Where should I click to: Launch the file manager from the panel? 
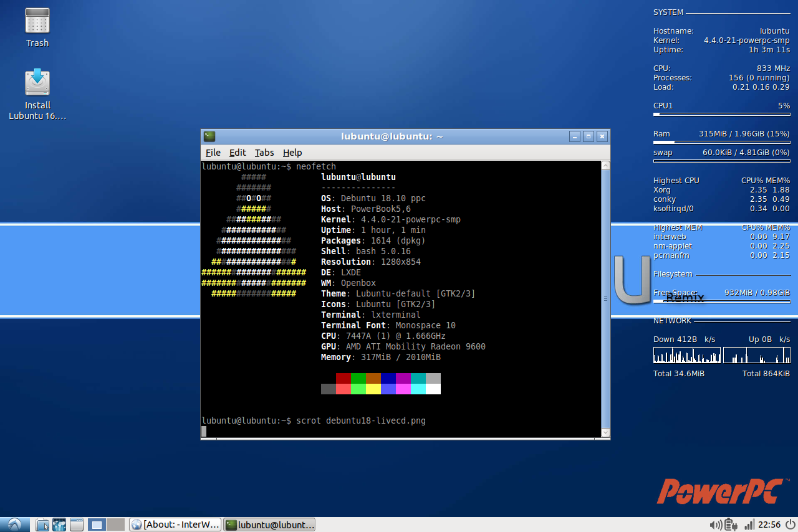42,525
